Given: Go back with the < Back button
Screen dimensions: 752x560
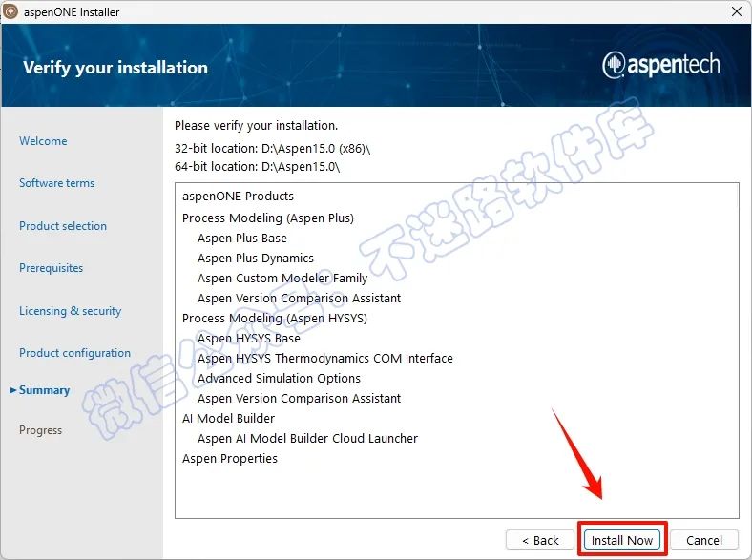Looking at the screenshot, I should (x=540, y=540).
